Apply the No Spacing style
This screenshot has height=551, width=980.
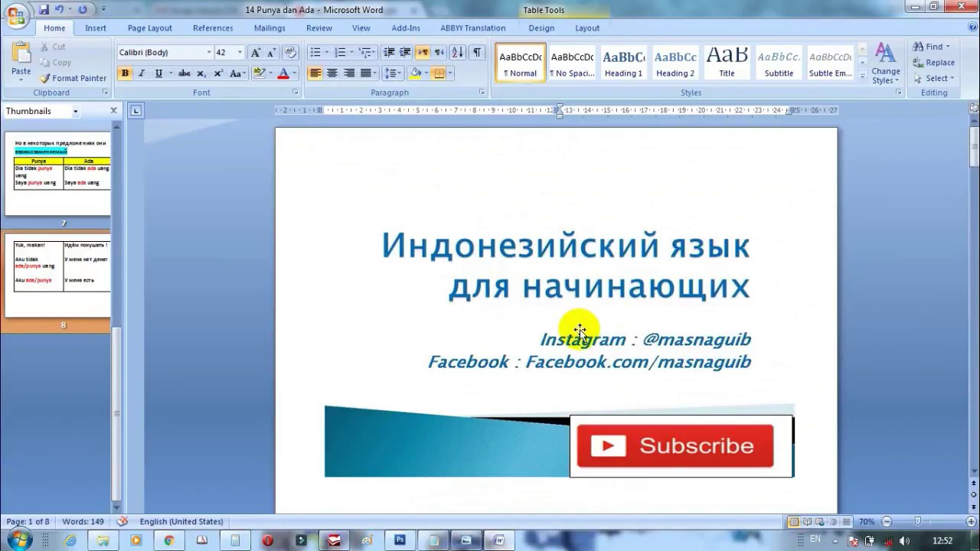572,63
